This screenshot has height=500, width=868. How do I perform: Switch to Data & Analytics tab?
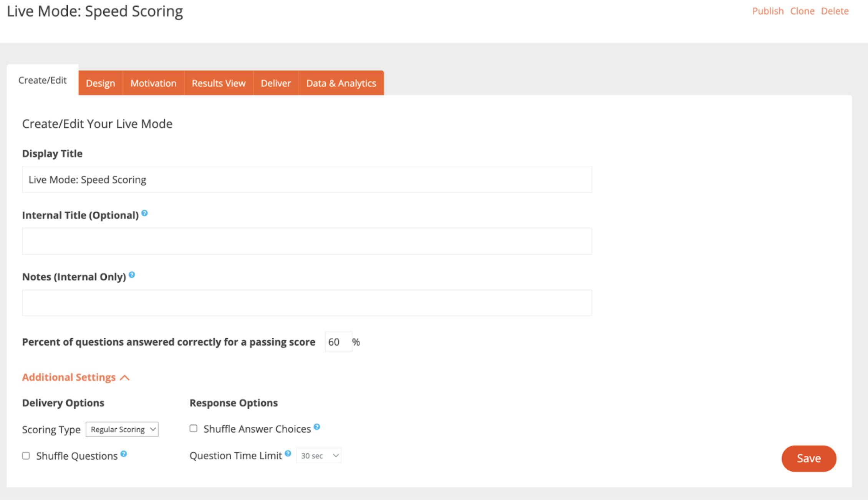pyautogui.click(x=341, y=83)
